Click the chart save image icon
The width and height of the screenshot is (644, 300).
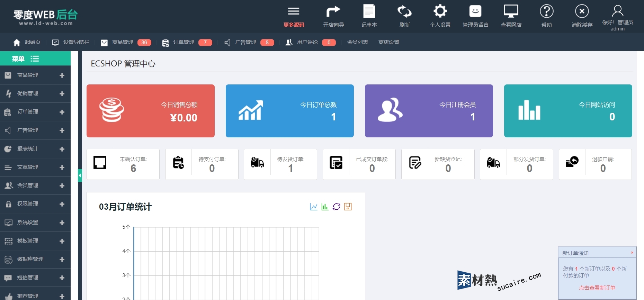[348, 207]
